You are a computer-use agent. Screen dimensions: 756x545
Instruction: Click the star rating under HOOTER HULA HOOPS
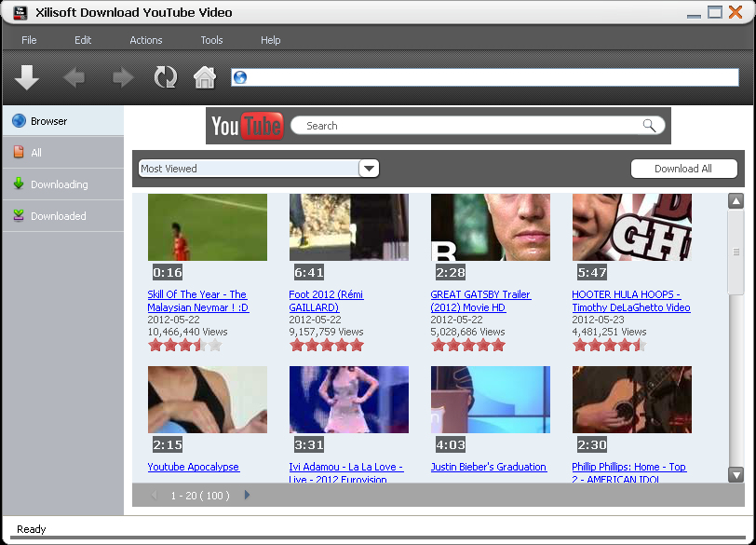[610, 345]
